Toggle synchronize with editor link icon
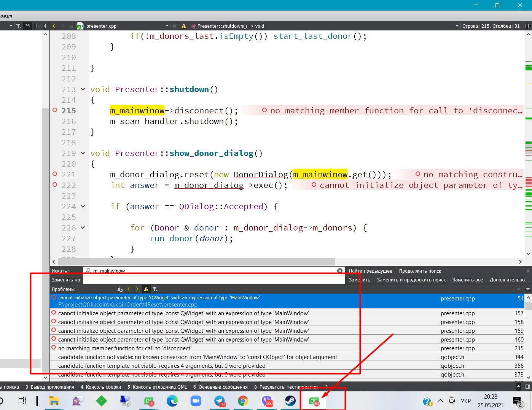This screenshot has width=532, height=410. tap(27, 26)
